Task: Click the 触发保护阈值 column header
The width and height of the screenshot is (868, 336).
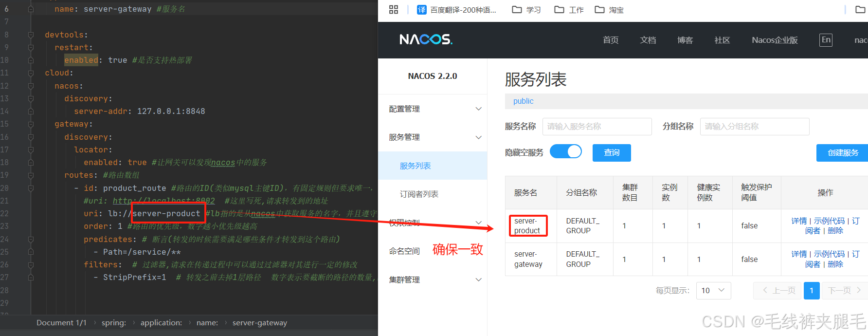Action: [x=757, y=192]
